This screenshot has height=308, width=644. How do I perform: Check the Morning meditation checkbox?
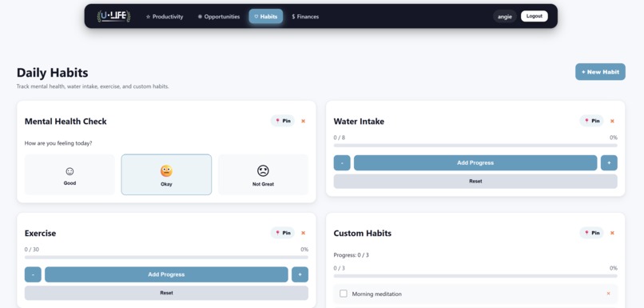point(344,294)
